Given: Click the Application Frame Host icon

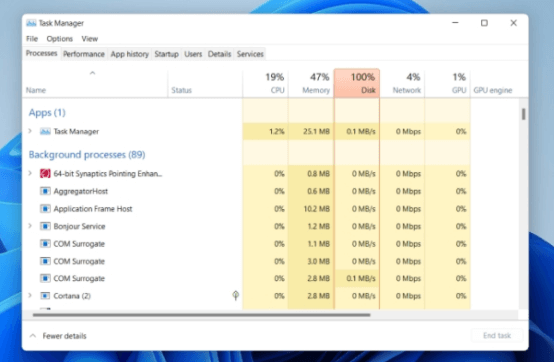Looking at the screenshot, I should (45, 209).
